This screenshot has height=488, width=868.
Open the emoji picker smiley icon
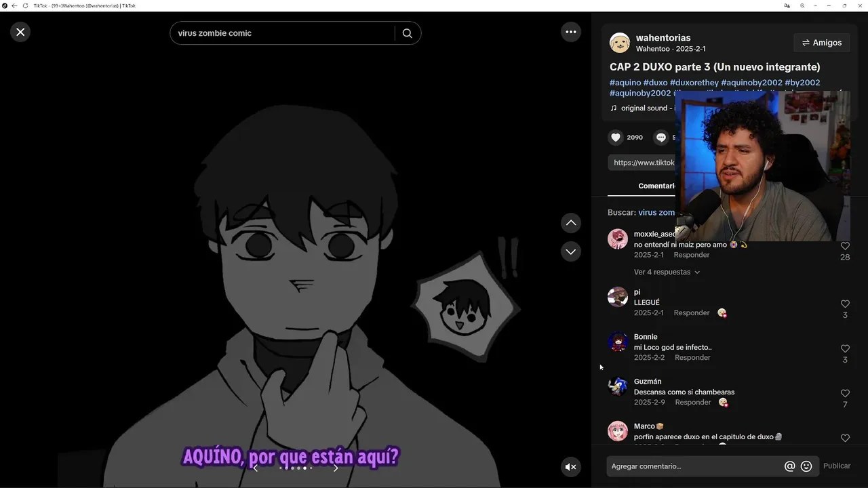pyautogui.click(x=806, y=466)
